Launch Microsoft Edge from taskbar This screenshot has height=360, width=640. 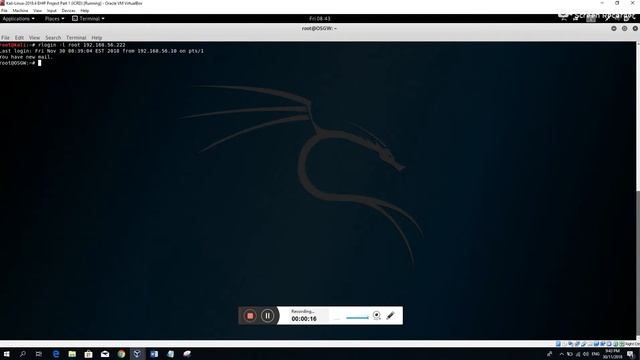(x=56, y=354)
